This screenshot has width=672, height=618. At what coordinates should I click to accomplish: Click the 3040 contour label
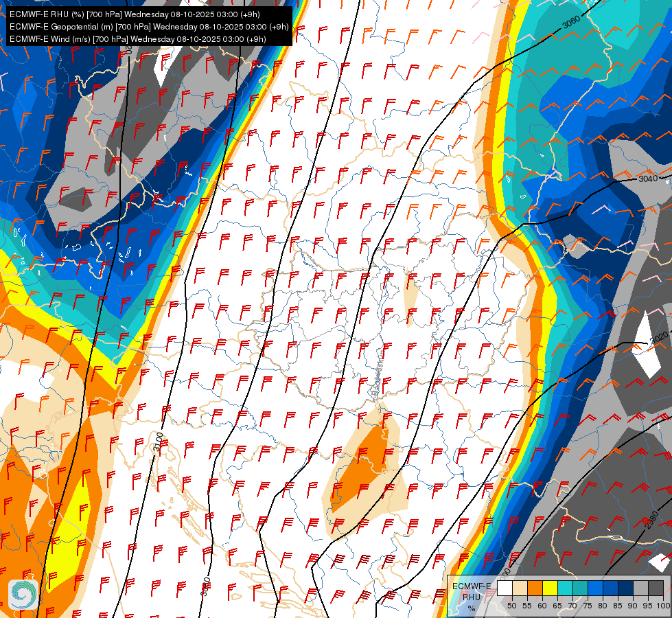648,179
